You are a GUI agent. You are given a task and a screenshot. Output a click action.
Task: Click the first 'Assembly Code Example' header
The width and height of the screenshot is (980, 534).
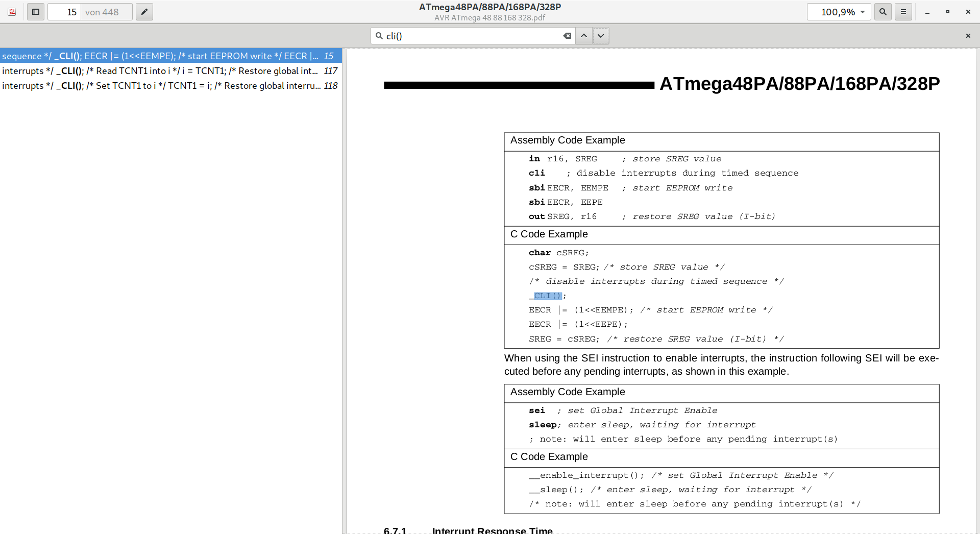[568, 140]
